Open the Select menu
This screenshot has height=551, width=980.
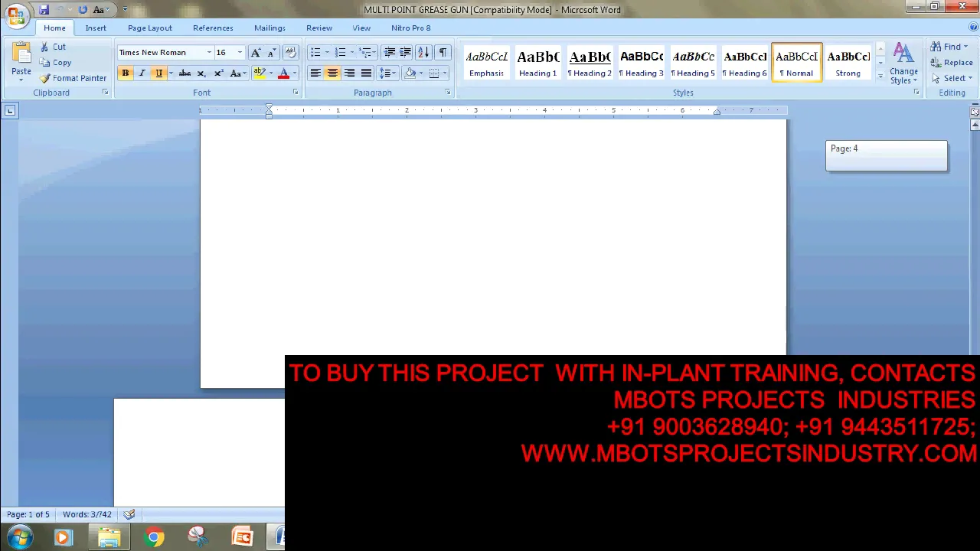(952, 78)
